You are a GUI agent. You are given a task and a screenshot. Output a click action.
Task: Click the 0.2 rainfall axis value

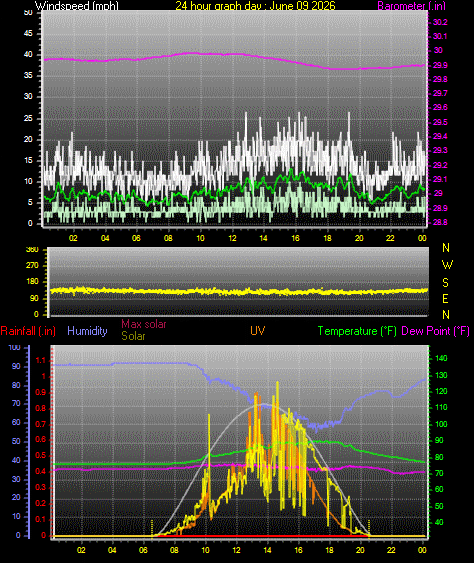point(41,503)
